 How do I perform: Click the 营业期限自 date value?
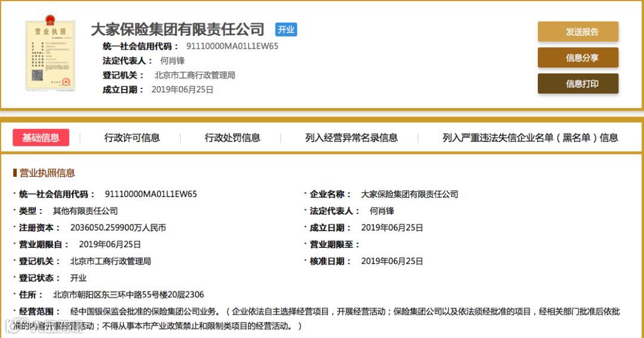click(x=110, y=245)
